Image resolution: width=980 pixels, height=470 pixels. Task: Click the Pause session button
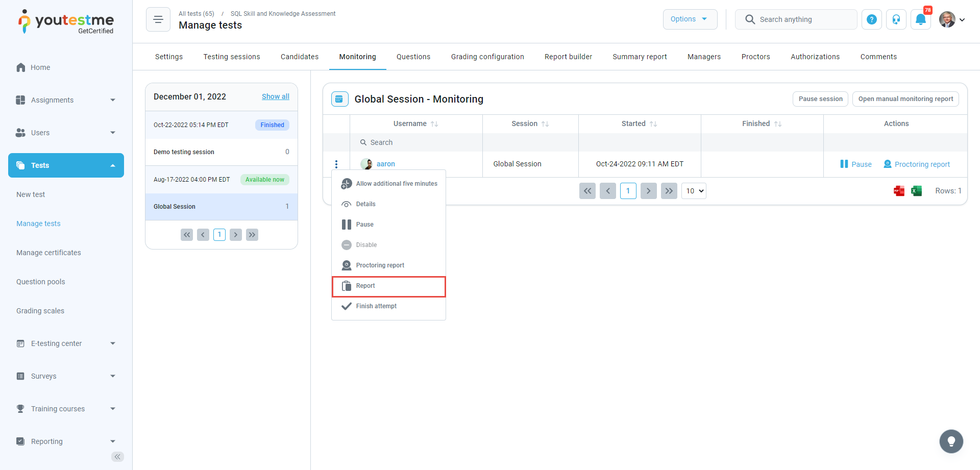pos(820,99)
